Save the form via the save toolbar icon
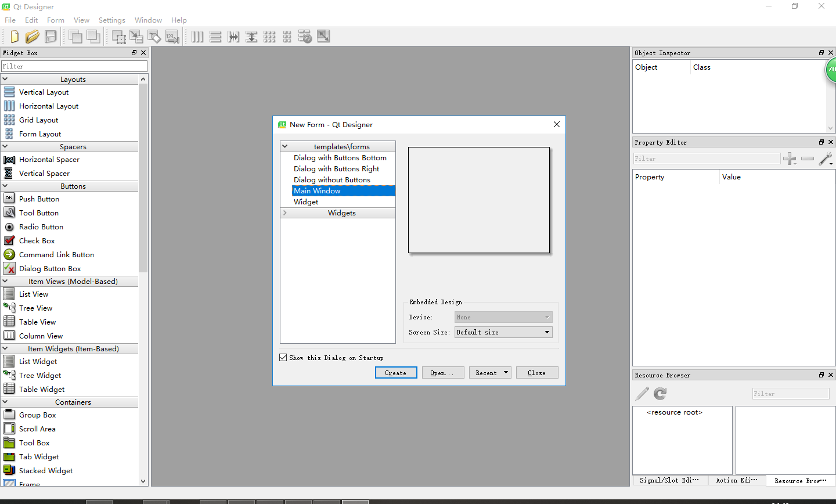 (51, 36)
